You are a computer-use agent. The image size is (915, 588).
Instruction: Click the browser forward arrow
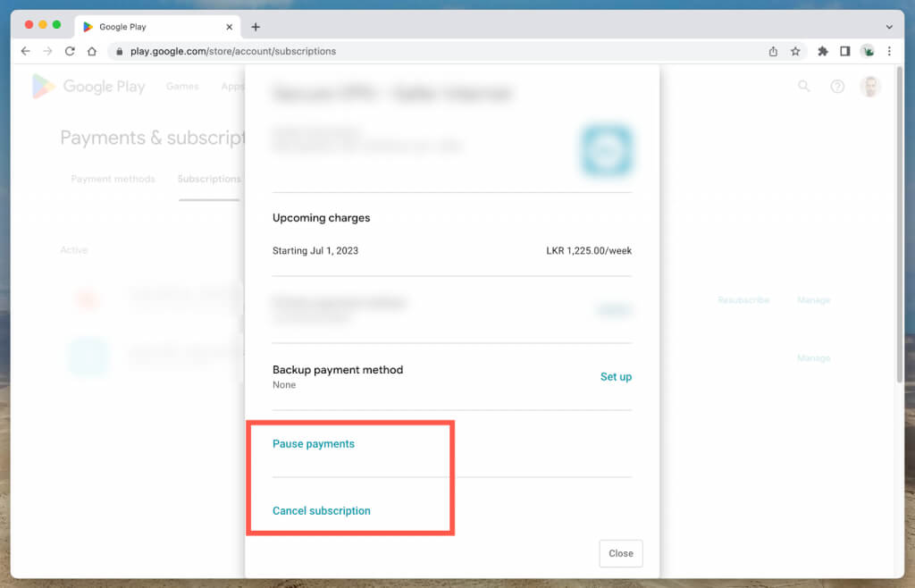(x=47, y=51)
